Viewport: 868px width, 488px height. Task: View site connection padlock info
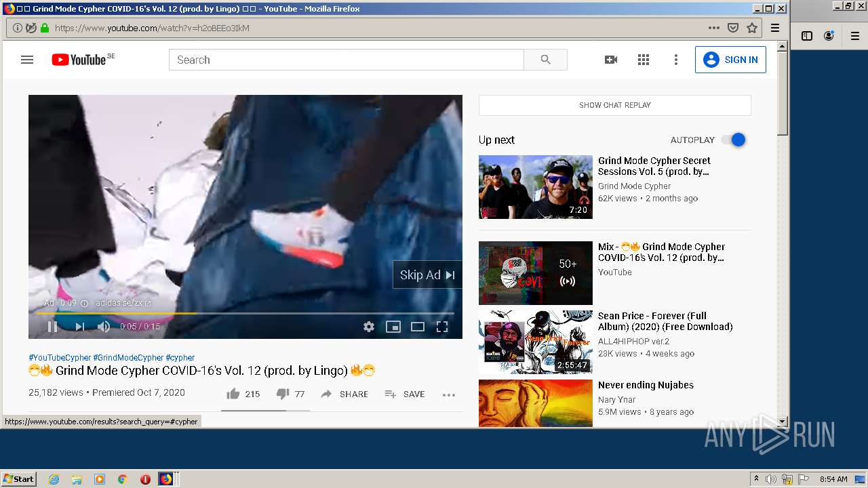click(x=45, y=28)
